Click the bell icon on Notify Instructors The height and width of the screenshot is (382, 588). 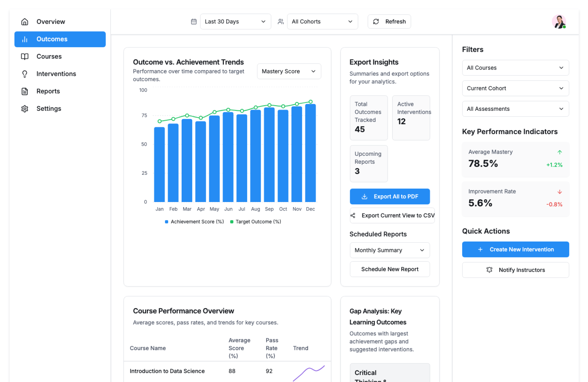[x=489, y=270]
